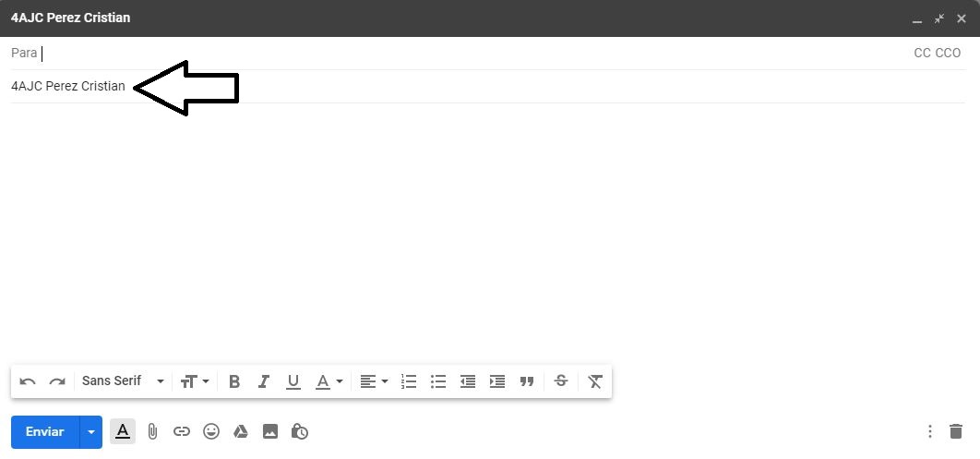Click the Enviar button
Screen dimensions: 980x459
45,432
